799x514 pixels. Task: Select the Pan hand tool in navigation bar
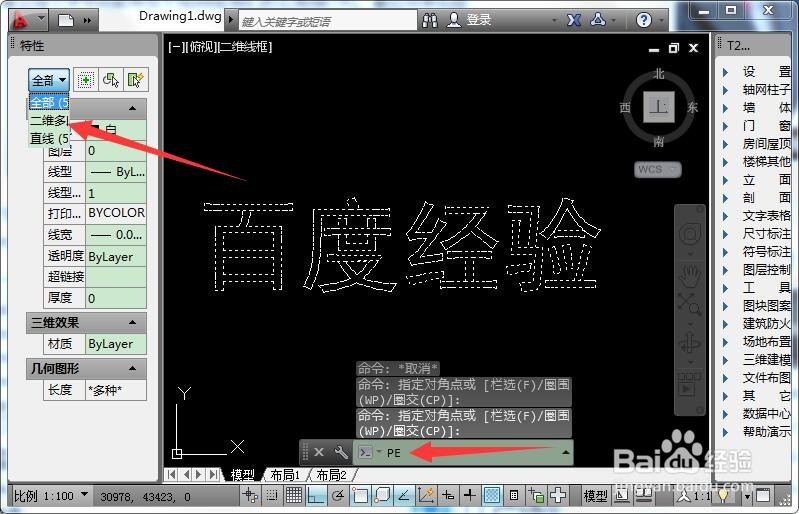click(689, 277)
